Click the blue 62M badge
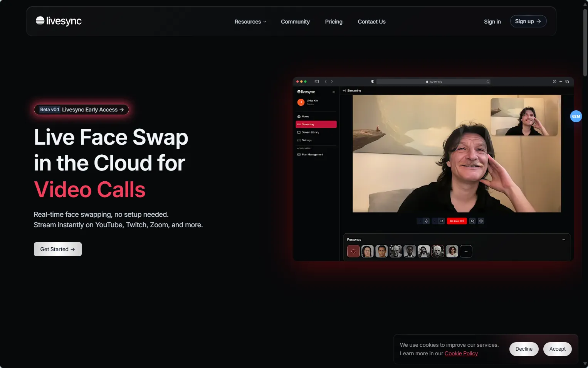The image size is (588, 368). click(x=576, y=116)
